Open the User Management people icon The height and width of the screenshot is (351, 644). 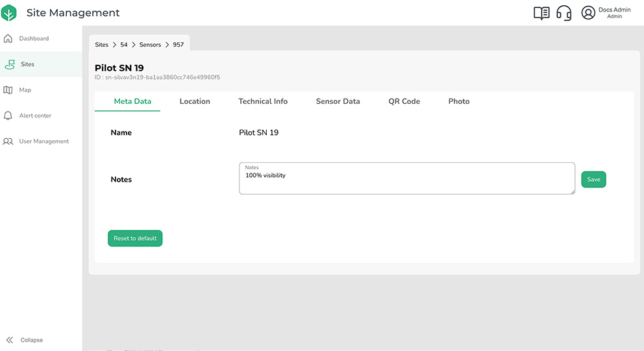[8, 141]
